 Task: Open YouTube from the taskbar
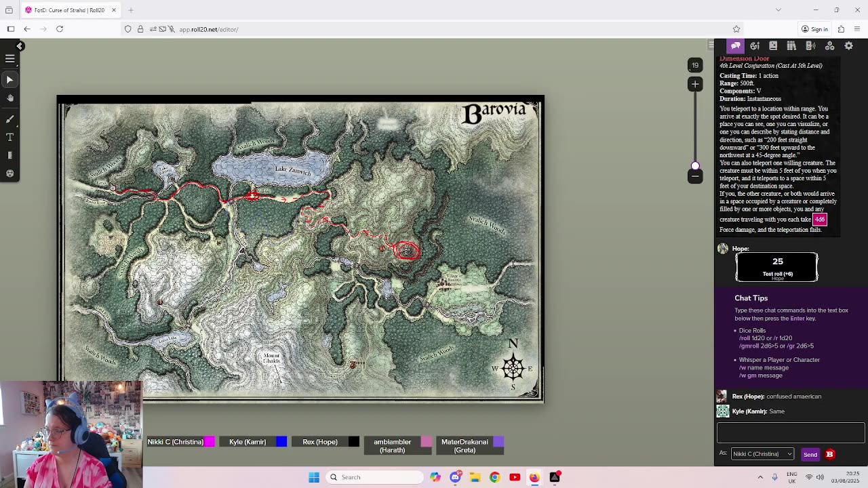[515, 477]
